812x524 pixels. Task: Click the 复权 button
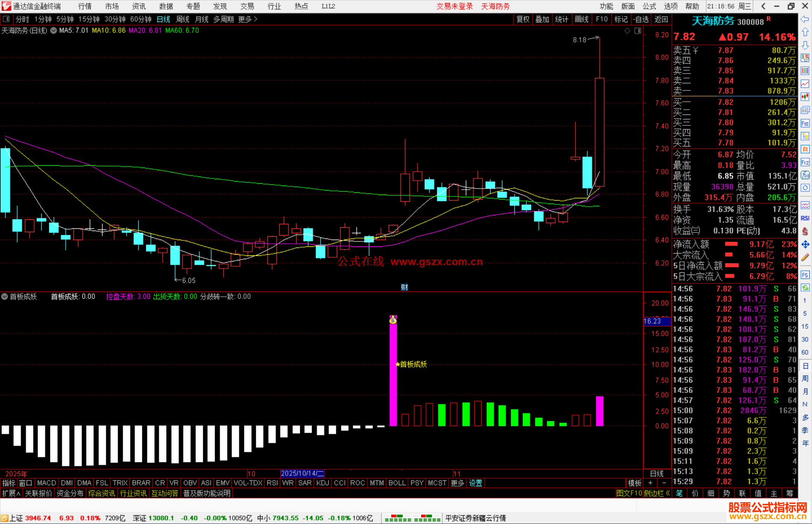click(523, 19)
